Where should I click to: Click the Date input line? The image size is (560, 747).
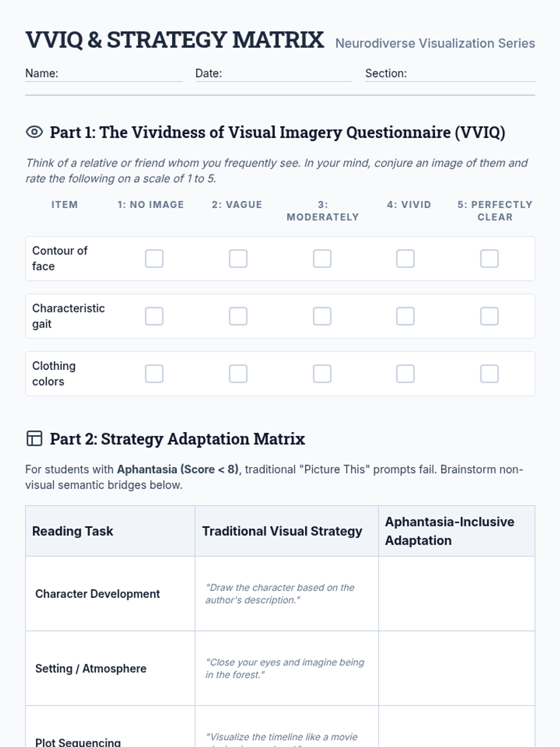point(287,74)
